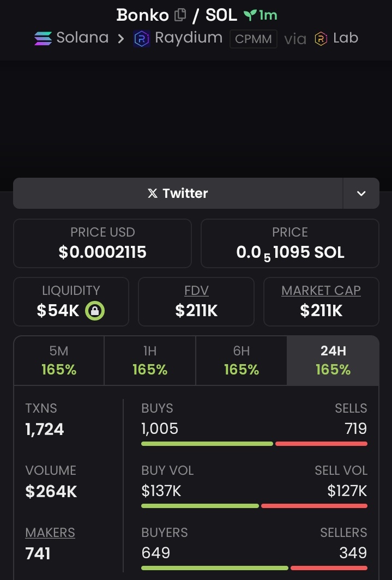Click the buys versus sells ratio bar
This screenshot has height=580, width=392.
(255, 444)
